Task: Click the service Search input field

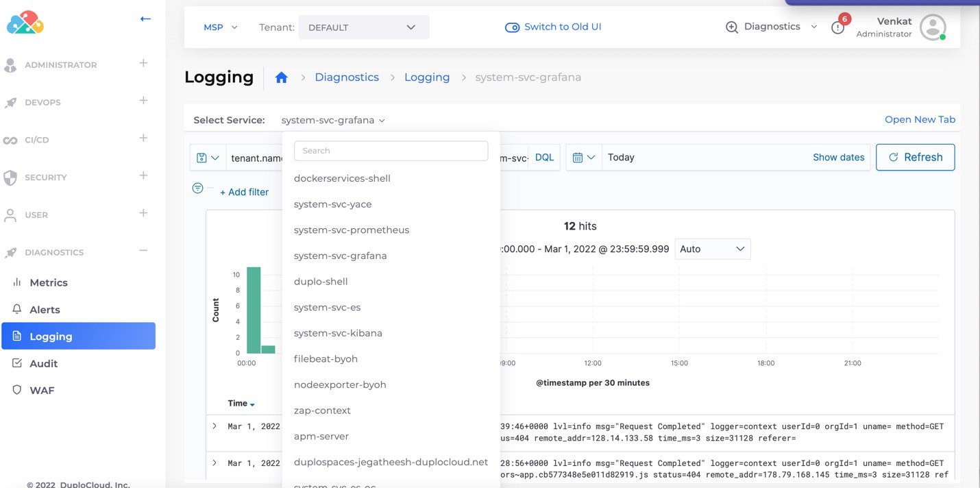Action: point(391,151)
